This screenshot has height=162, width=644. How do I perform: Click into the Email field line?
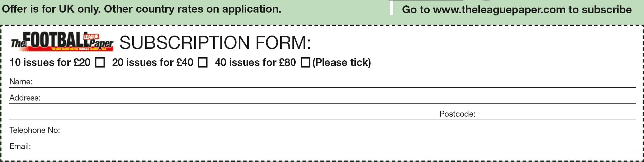click(x=334, y=147)
